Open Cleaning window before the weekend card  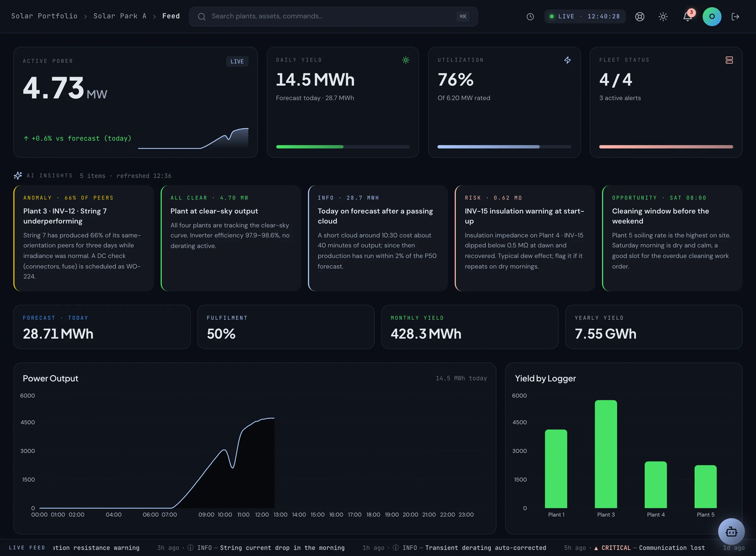pyautogui.click(x=672, y=238)
